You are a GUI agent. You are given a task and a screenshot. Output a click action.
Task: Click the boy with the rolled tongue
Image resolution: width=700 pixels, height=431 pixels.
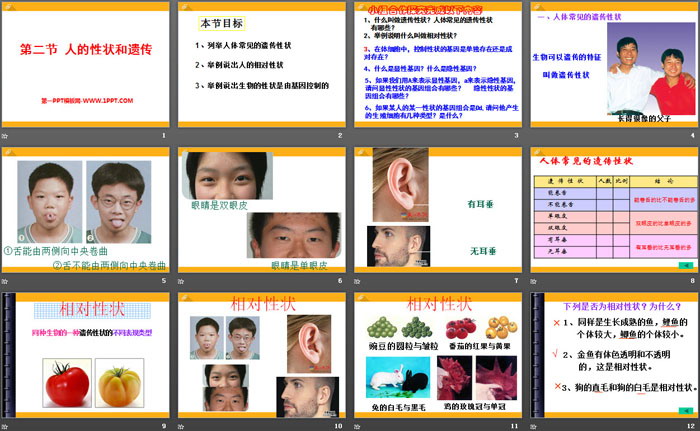pos(49,201)
